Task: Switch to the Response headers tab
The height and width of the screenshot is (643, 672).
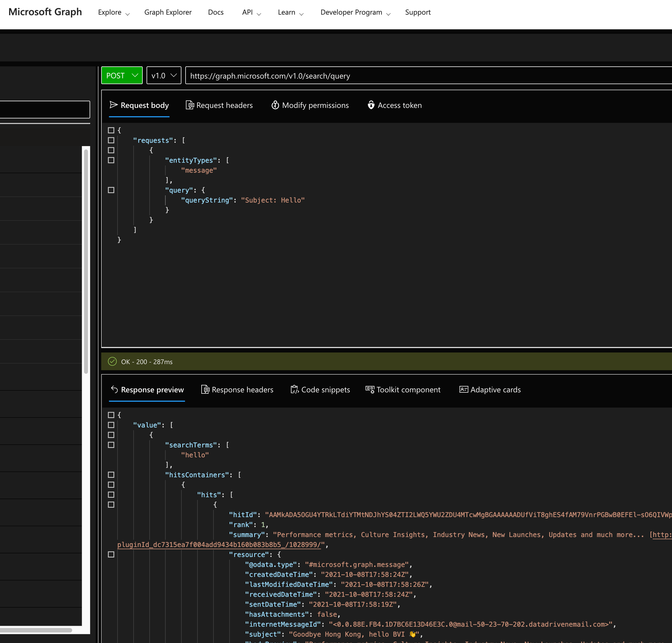Action: tap(237, 390)
